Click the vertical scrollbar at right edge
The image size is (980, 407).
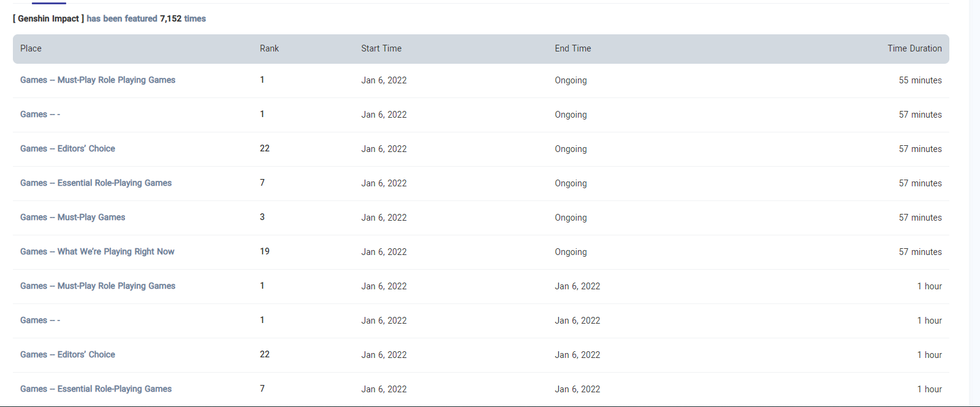pos(974,203)
